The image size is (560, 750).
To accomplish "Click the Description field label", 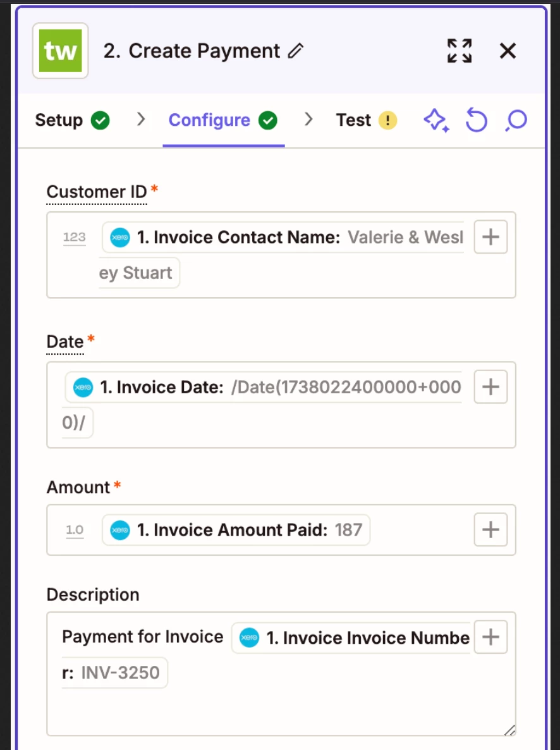I will point(93,594).
